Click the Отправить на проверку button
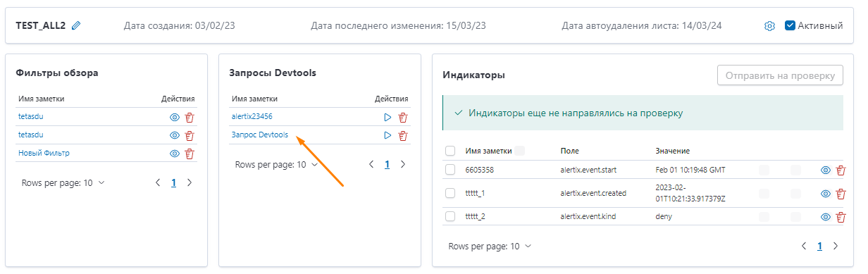 (780, 75)
